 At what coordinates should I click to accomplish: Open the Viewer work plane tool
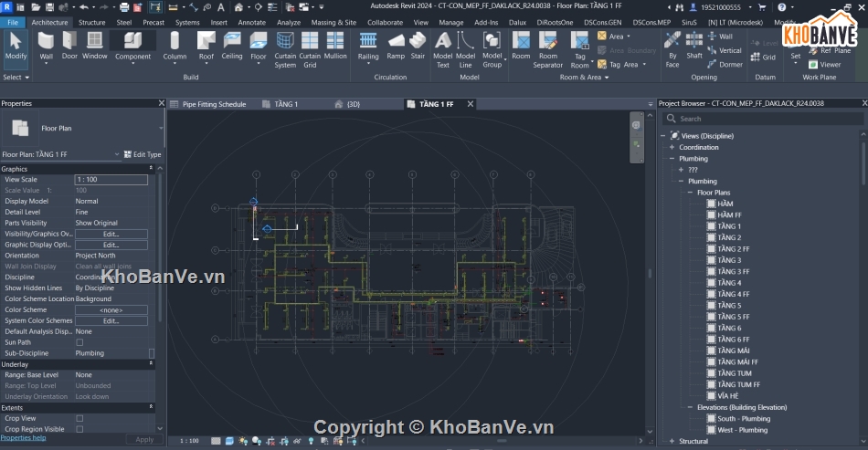(x=825, y=65)
